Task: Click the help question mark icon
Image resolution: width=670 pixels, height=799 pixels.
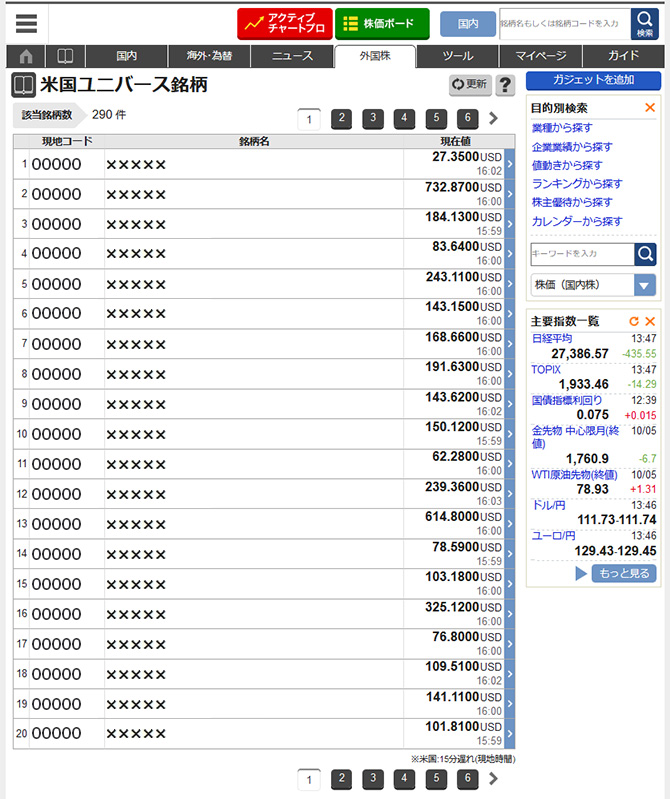Action: click(x=506, y=85)
